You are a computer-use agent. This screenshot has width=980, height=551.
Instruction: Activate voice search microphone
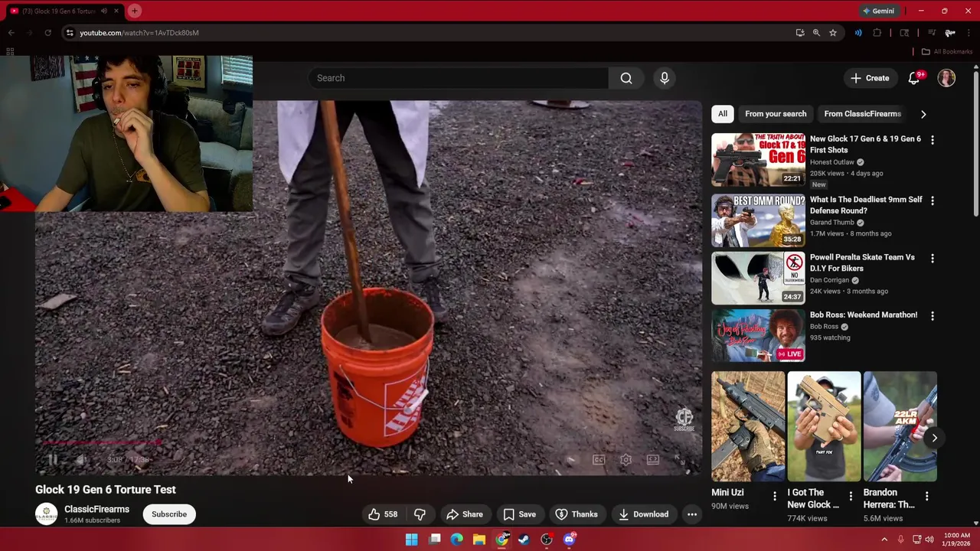click(x=665, y=78)
